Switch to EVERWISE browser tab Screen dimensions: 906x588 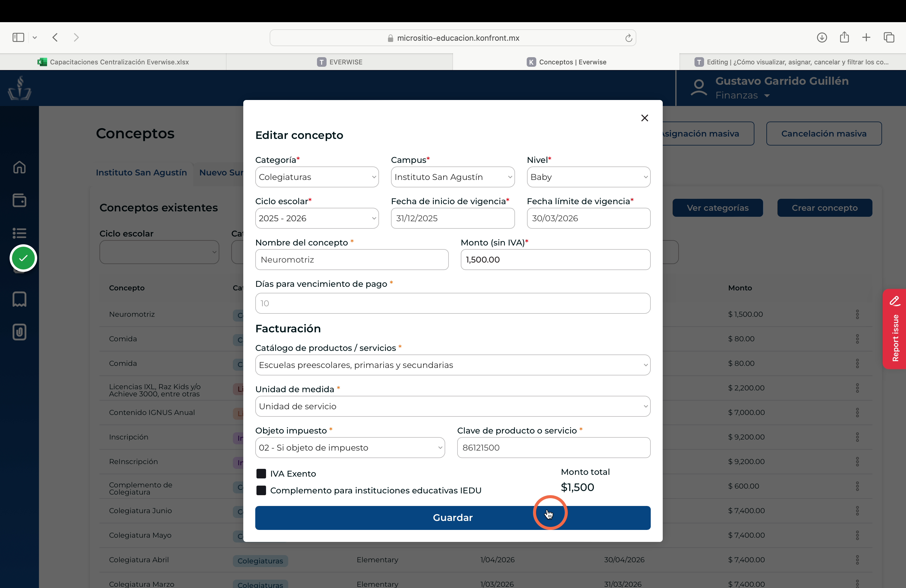pos(339,62)
